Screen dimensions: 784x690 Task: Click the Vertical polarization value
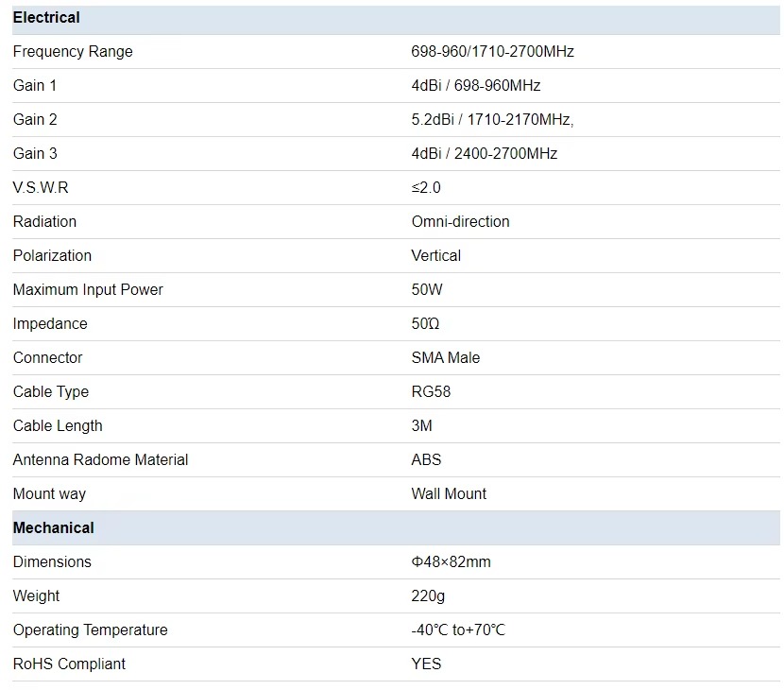tap(435, 256)
